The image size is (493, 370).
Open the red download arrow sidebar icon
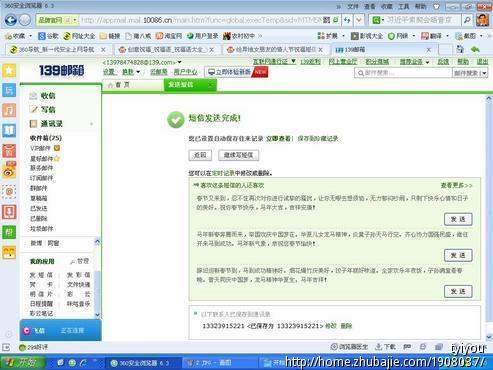(x=9, y=212)
